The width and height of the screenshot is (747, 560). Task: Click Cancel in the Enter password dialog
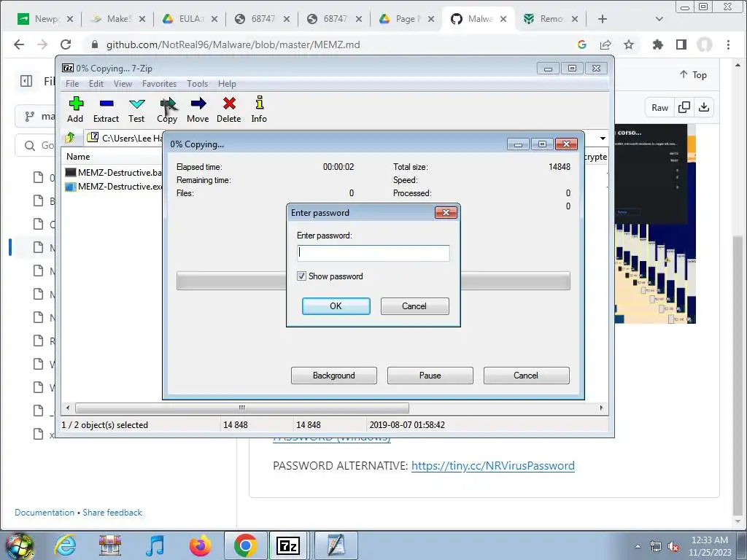click(414, 306)
